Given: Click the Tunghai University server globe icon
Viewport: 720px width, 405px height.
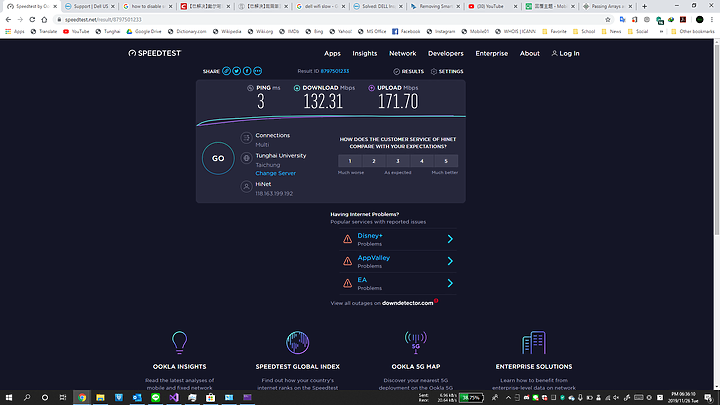Looking at the screenshot, I should [246, 158].
